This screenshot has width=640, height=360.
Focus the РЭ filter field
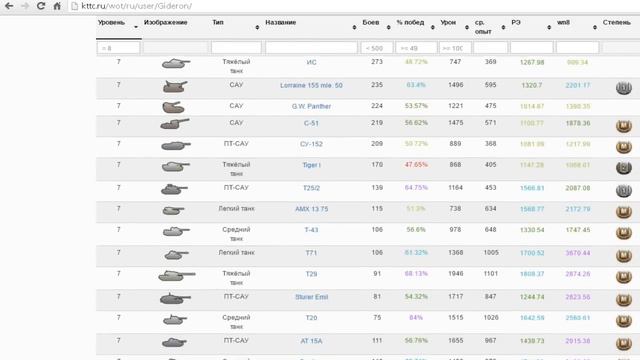(531, 48)
